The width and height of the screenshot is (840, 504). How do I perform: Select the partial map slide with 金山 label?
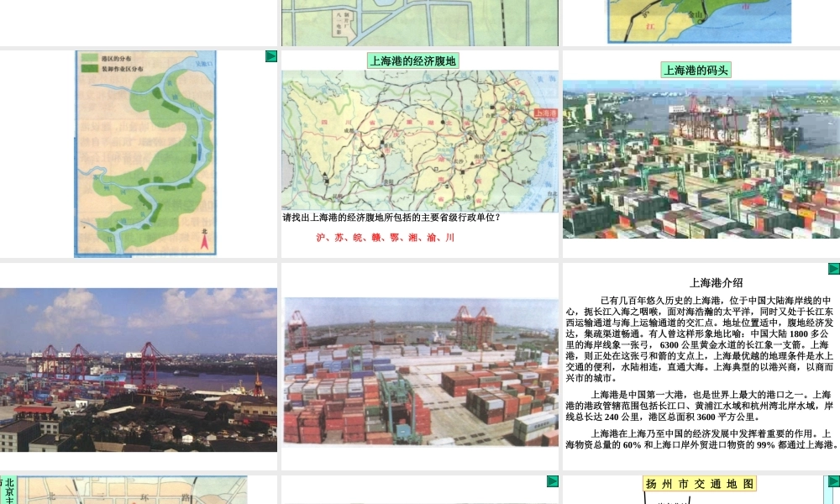tap(701, 22)
